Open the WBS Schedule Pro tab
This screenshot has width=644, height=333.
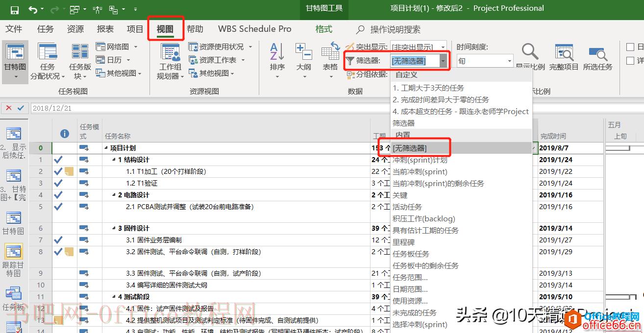[x=254, y=29]
